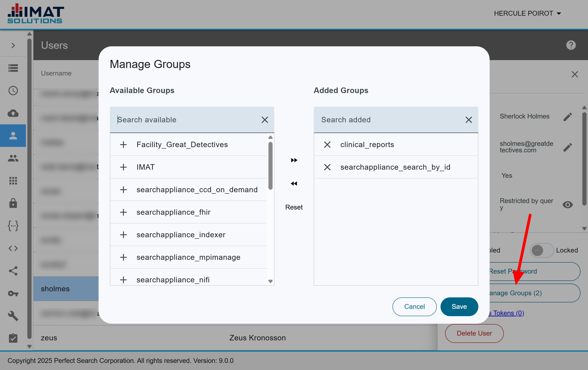The image size is (588, 370).
Task: Move all groups to Added with double-right arrows
Action: (x=294, y=160)
